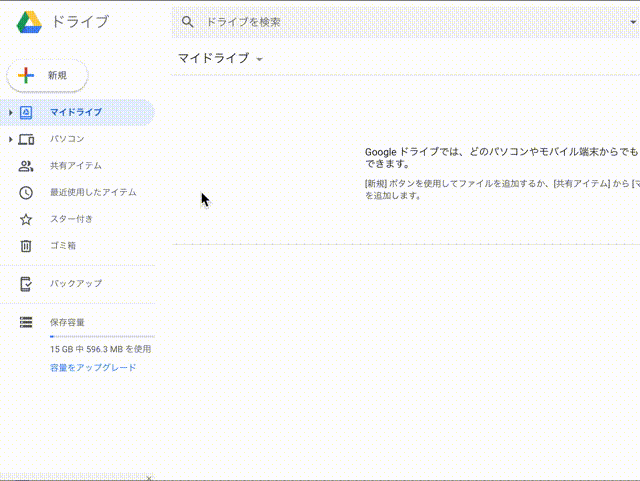Viewport: 640px width, 481px height.
Task: Click the colorful plus icon
Action: pyautogui.click(x=26, y=76)
